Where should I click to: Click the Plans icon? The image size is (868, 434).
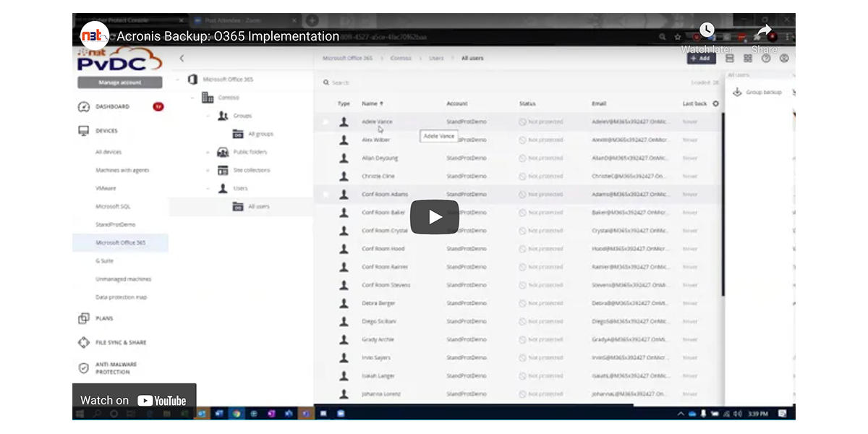(83, 318)
